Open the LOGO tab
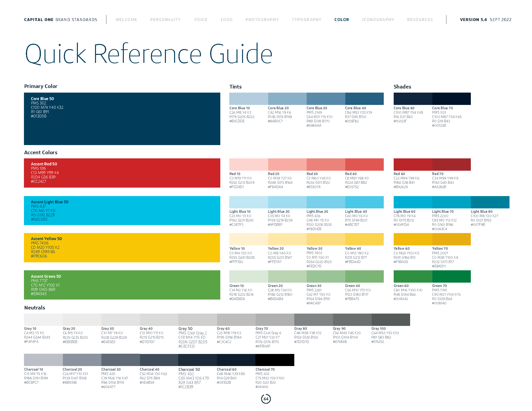Screen dimensions: 532x411 (227, 20)
